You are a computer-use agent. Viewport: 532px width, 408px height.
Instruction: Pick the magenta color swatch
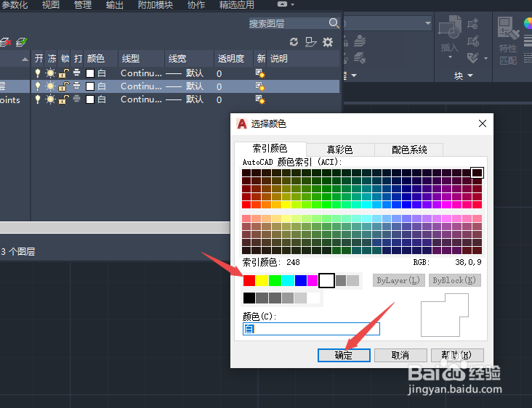[313, 280]
